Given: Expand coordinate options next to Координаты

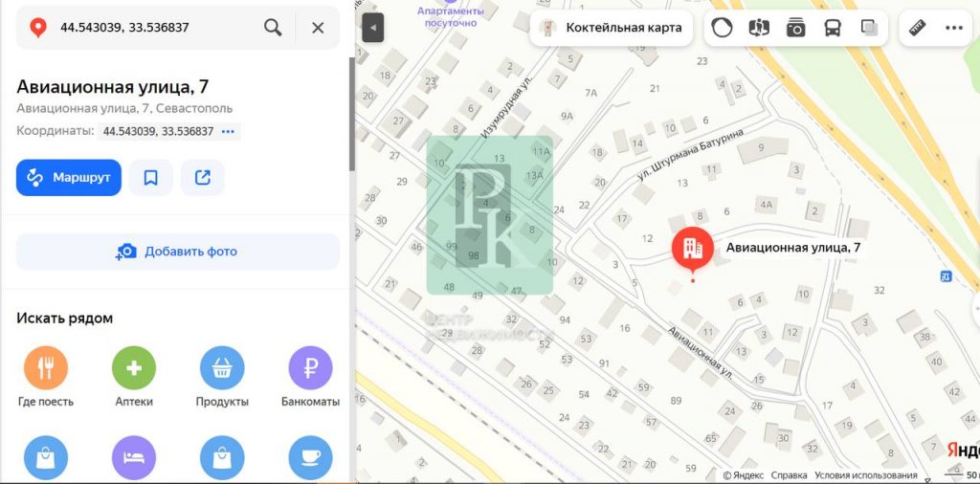Looking at the screenshot, I should tap(228, 131).
